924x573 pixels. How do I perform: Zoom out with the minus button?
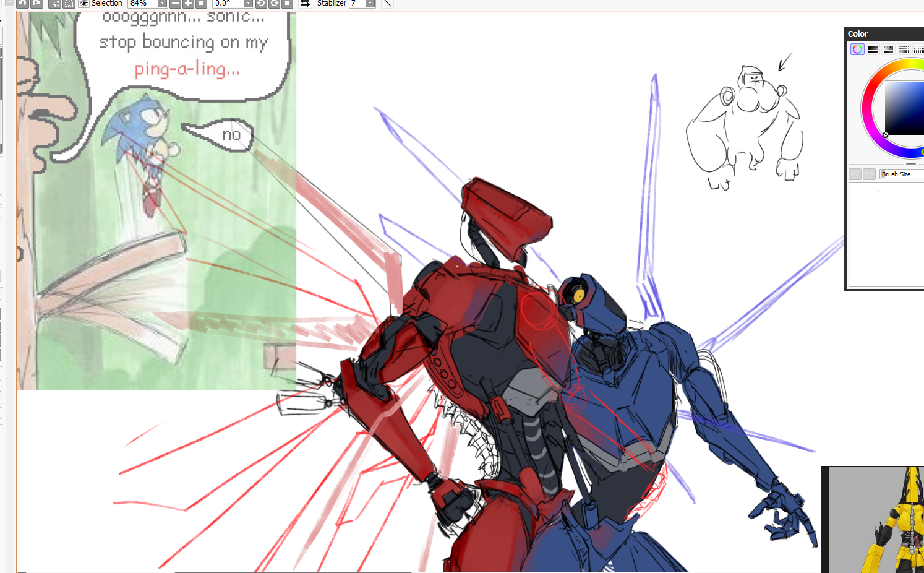(175, 3)
